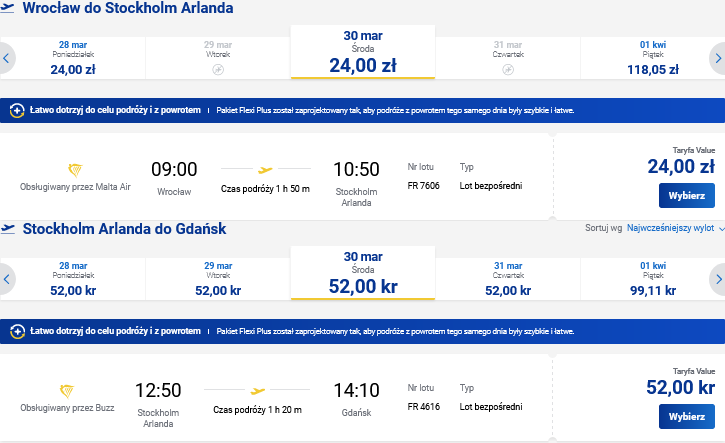Choose Wybierz for the 24,00 zł flight
Screen dimensions: 725x443
(687, 196)
